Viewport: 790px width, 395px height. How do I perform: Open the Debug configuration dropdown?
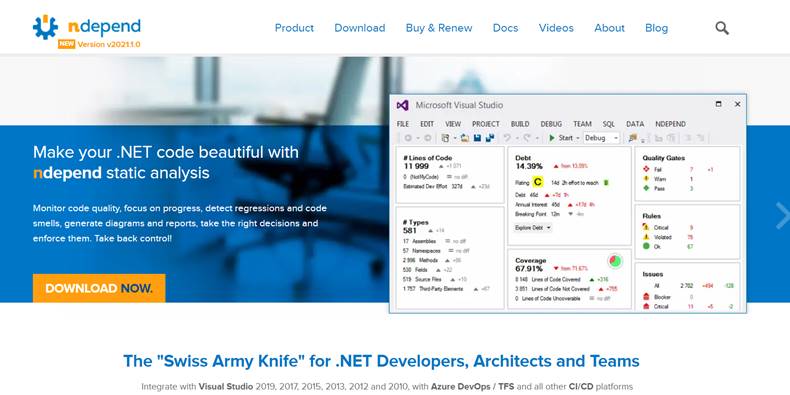click(602, 138)
